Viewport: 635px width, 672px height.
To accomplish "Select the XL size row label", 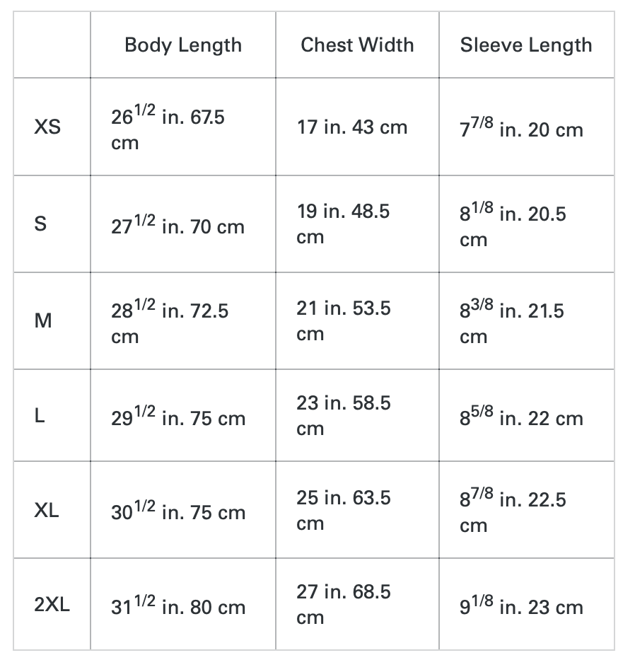I will click(x=47, y=511).
